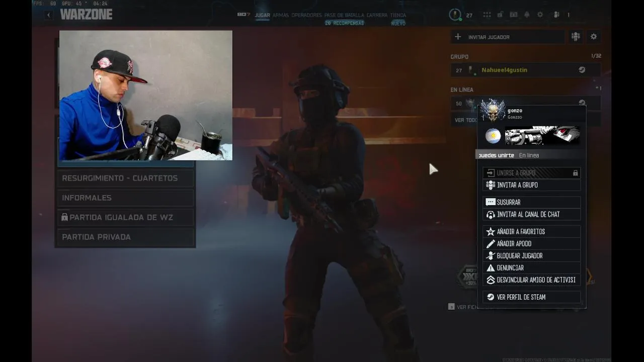Click the player rank emblem icon showing 27

pyautogui.click(x=455, y=15)
